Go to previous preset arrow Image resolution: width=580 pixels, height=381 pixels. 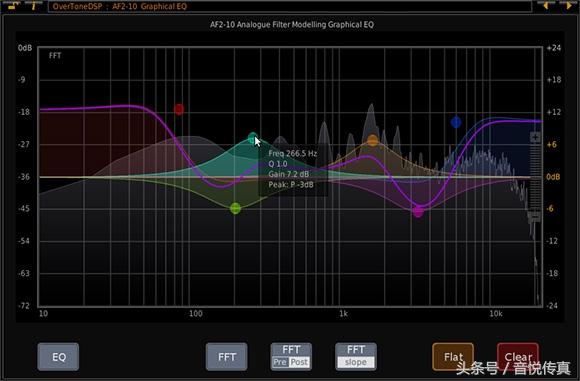(546, 6)
